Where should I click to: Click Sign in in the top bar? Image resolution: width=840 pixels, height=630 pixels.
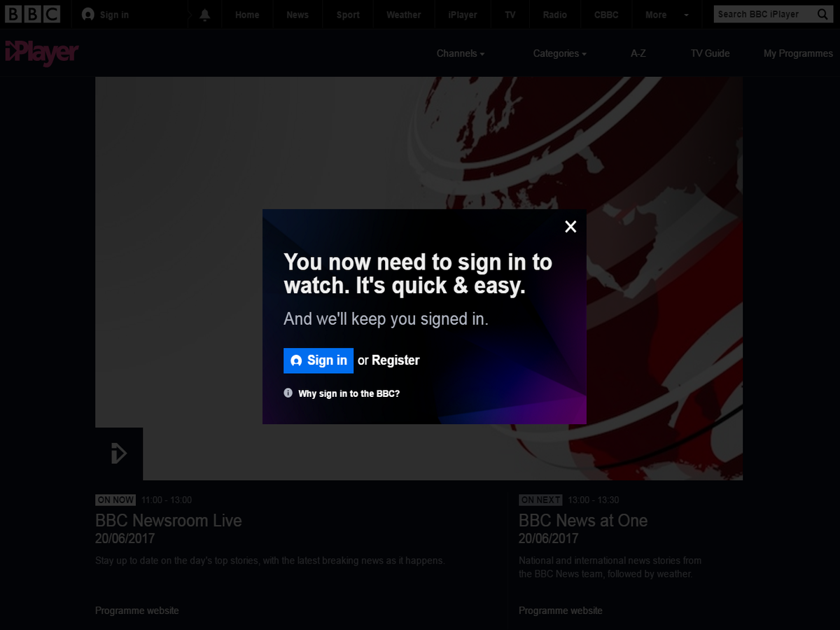[106, 15]
